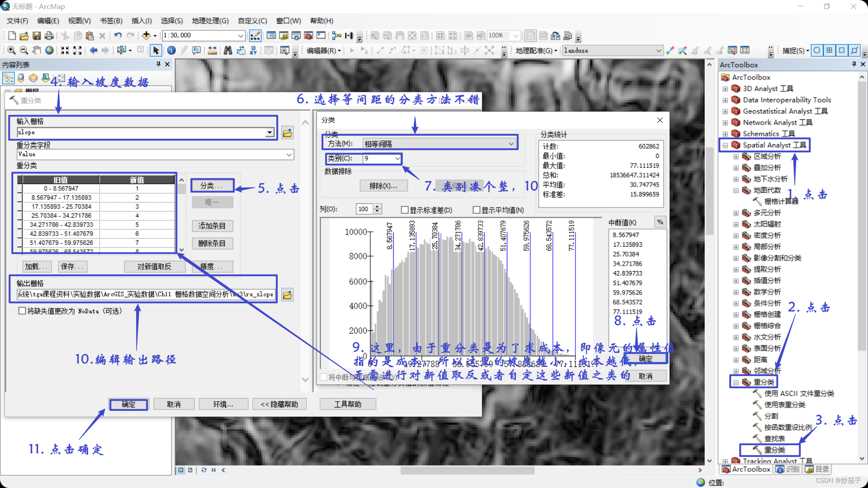
Task: Browse for output raster folder icon
Action: point(287,295)
